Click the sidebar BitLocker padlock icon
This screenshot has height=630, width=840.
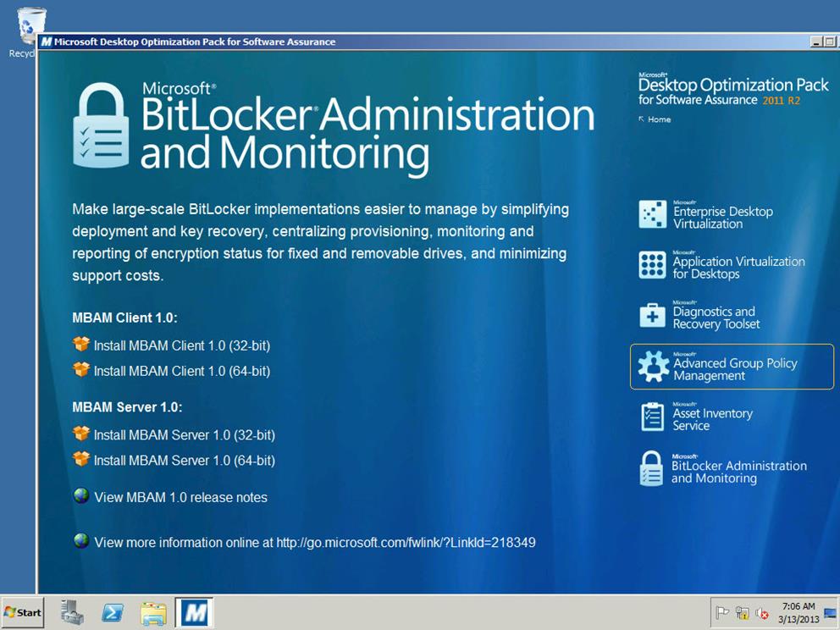click(x=651, y=468)
